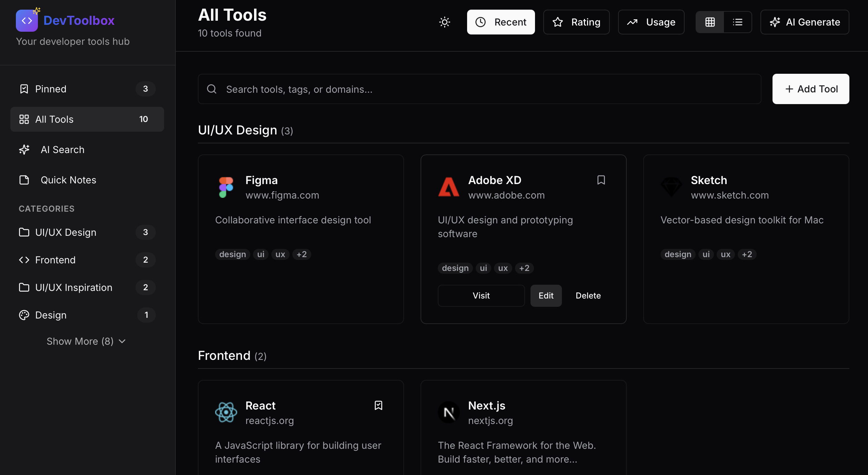The width and height of the screenshot is (868, 475).
Task: Open Quick Notes in sidebar
Action: (x=87, y=180)
